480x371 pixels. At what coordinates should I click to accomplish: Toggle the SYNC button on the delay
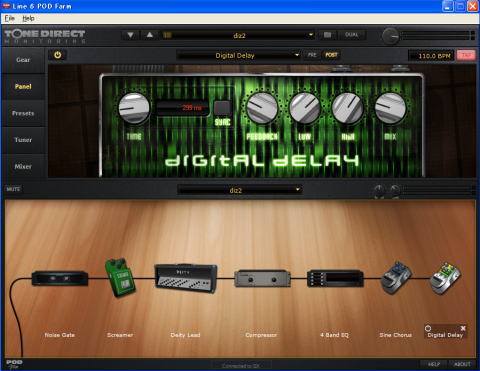(222, 108)
